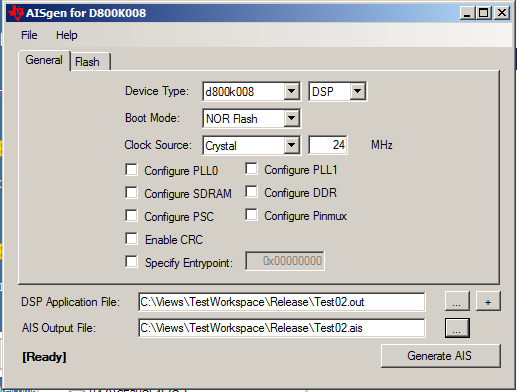Open the Boot Mode NOR Flash dropdown
Screen dimensions: 517x392
[x=291, y=118]
